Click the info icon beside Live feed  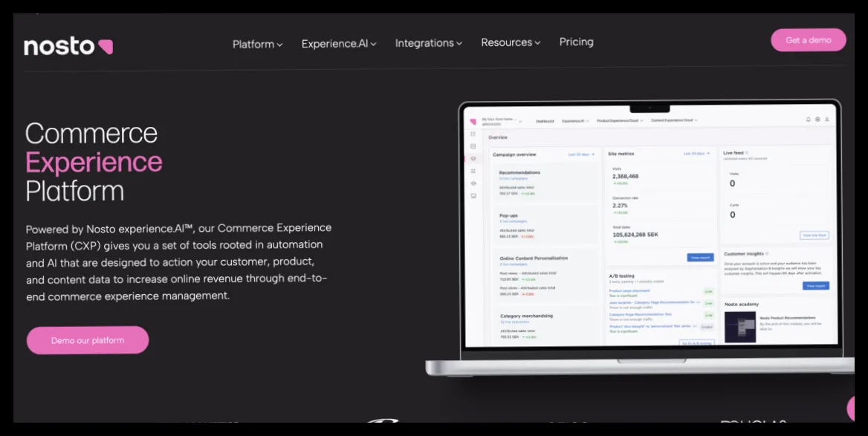pyautogui.click(x=747, y=153)
